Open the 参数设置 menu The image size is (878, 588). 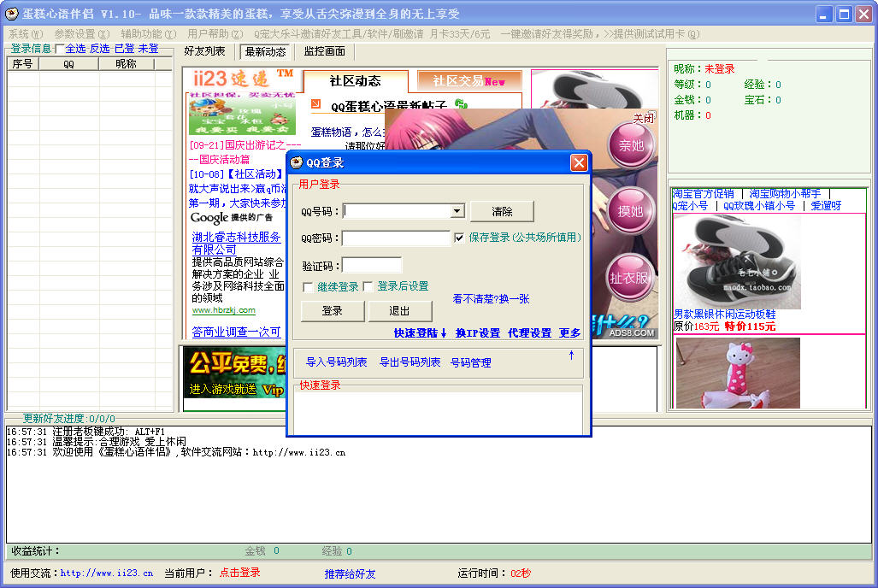pyautogui.click(x=82, y=34)
